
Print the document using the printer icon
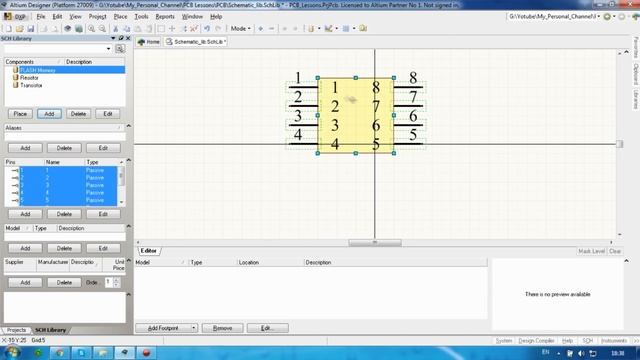[x=43, y=29]
